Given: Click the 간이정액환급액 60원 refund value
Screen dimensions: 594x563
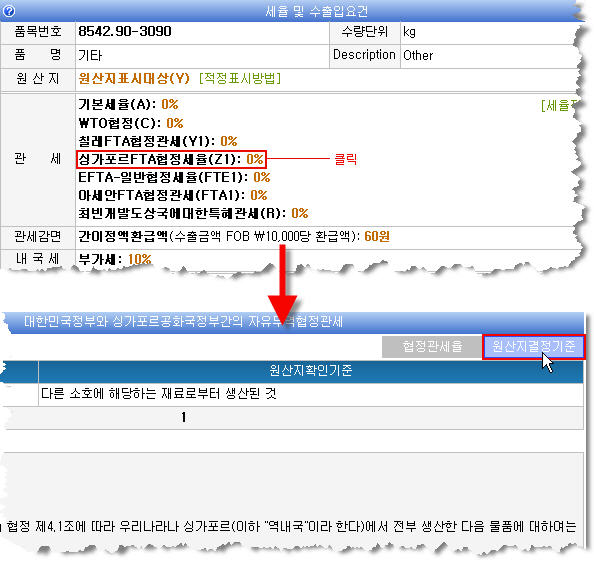Looking at the screenshot, I should [377, 236].
